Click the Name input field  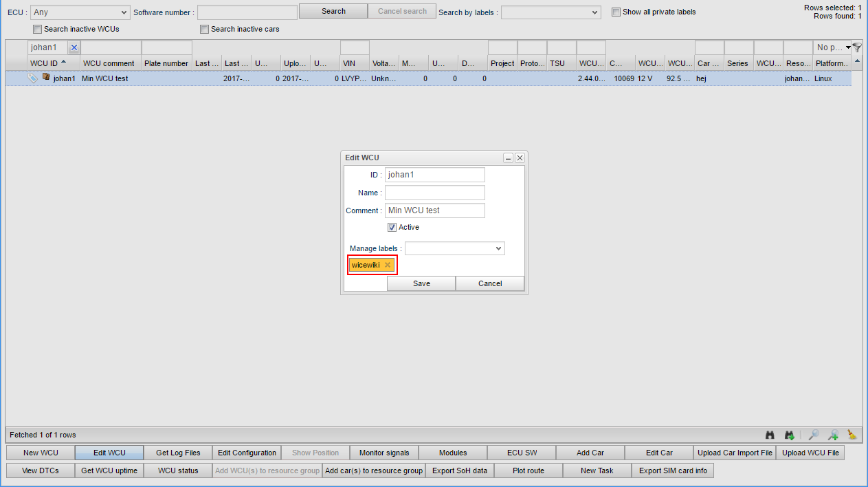[x=434, y=193]
